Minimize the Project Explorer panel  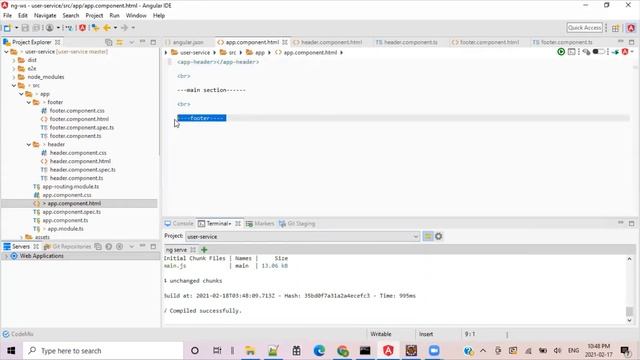142,42
